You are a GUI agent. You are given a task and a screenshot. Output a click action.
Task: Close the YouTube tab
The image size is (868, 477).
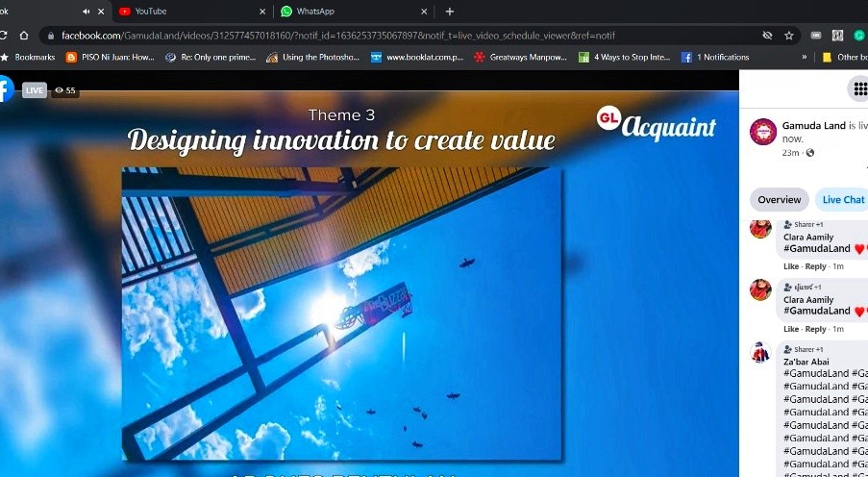pos(262,12)
